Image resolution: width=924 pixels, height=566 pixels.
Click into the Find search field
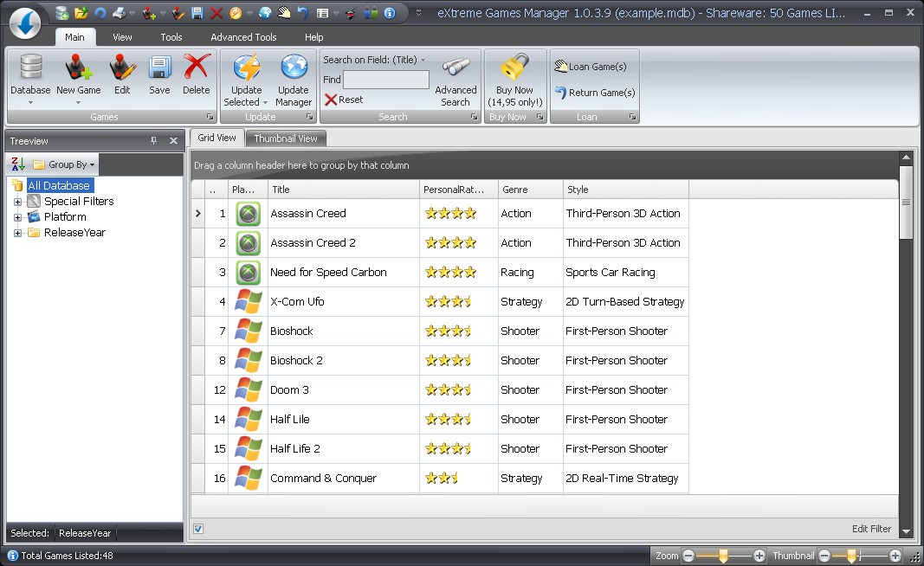(x=386, y=80)
